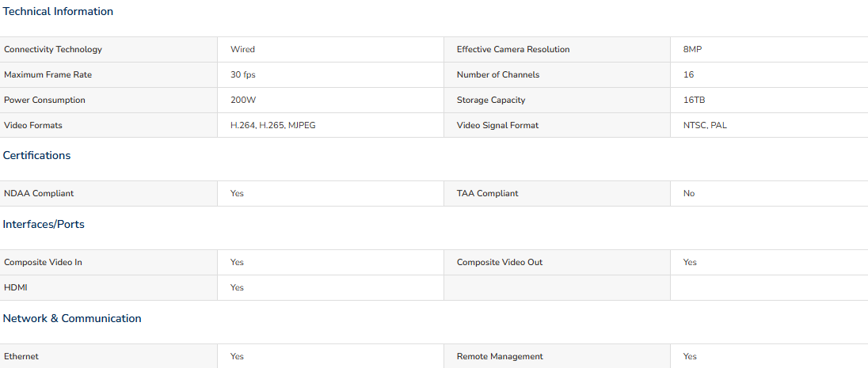Click the HDMI row label
The height and width of the screenshot is (368, 868).
(x=15, y=288)
